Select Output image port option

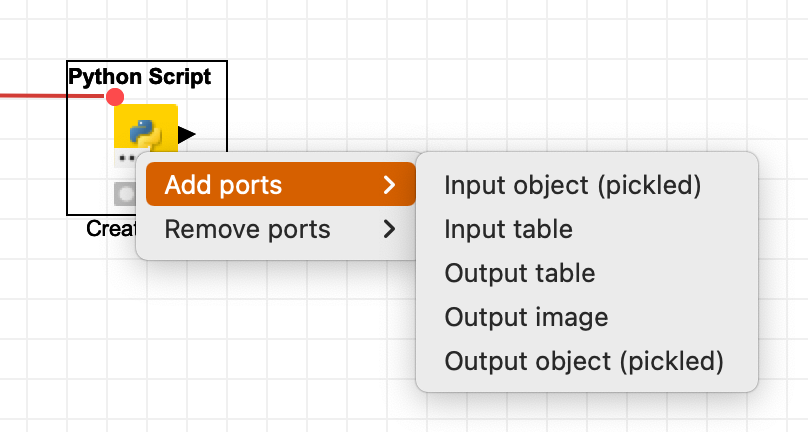coord(526,318)
